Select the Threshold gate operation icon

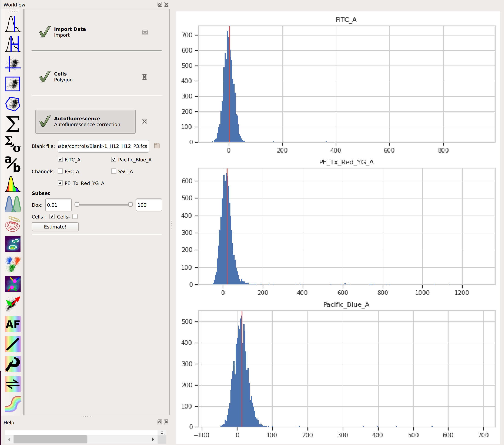[x=13, y=24]
